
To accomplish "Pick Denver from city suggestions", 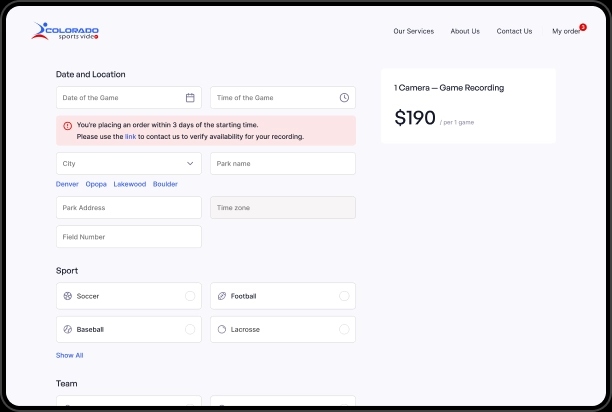I will (x=67, y=184).
